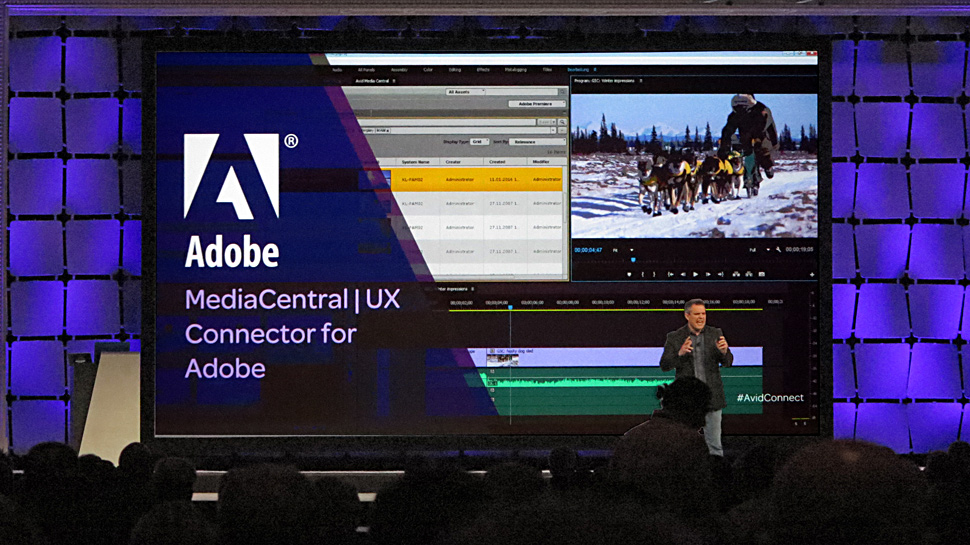Image resolution: width=970 pixels, height=545 pixels.
Task: Click the Mark In bracket button
Action: 643,274
